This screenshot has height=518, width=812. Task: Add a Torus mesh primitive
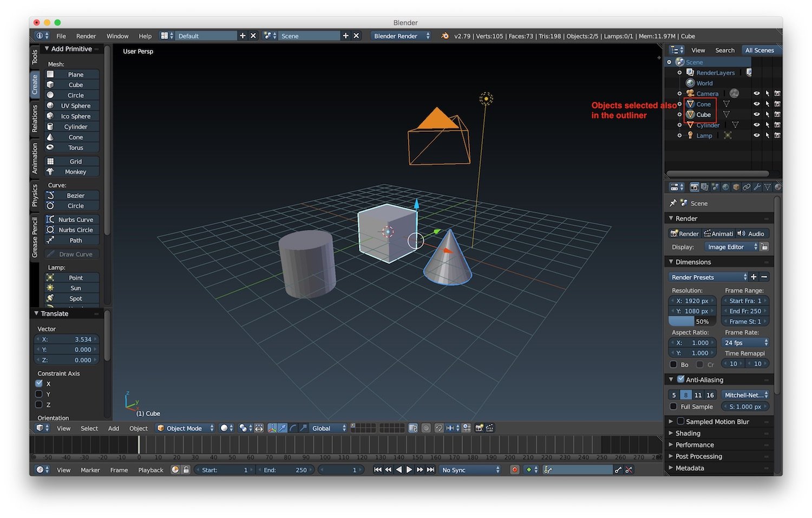[x=72, y=147]
